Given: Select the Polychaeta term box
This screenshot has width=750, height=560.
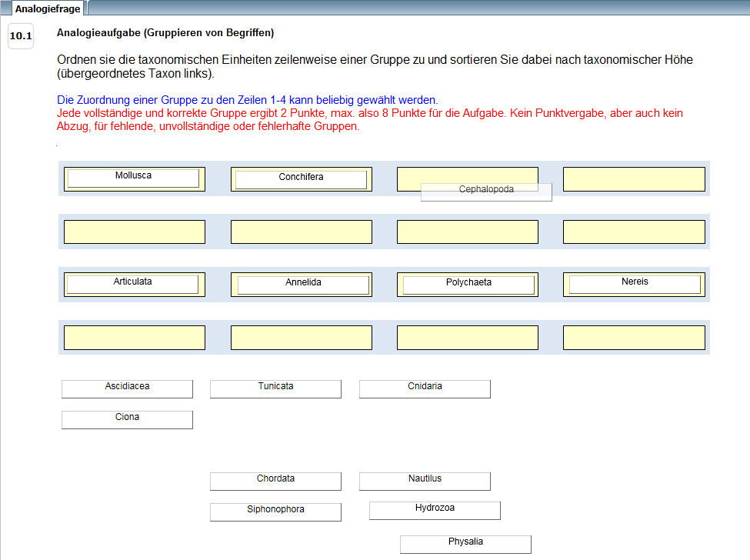Looking at the screenshot, I should [x=468, y=285].
